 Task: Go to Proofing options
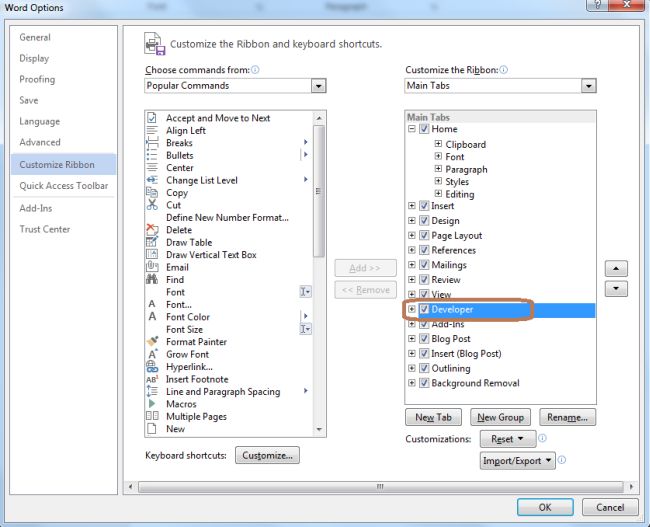coord(37,79)
